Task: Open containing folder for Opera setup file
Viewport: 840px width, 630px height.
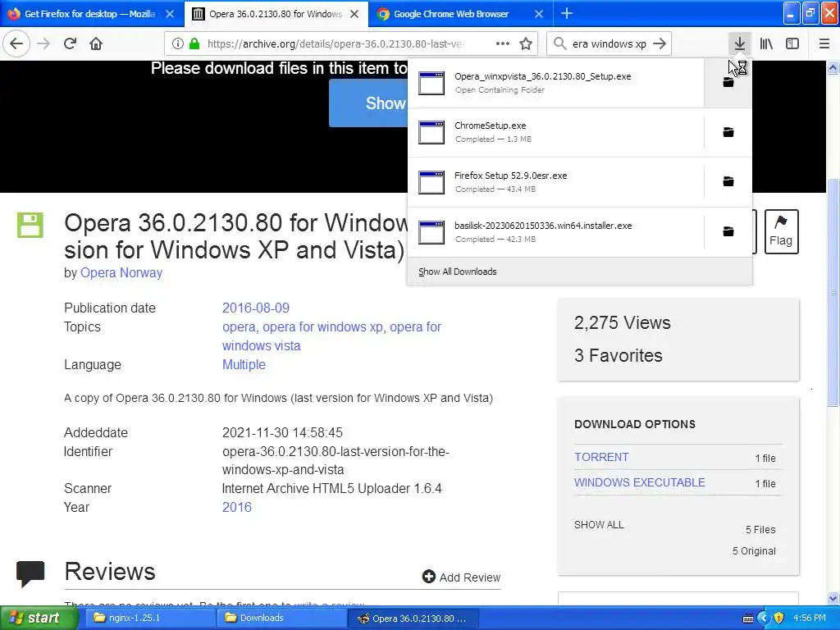Action: [728, 83]
